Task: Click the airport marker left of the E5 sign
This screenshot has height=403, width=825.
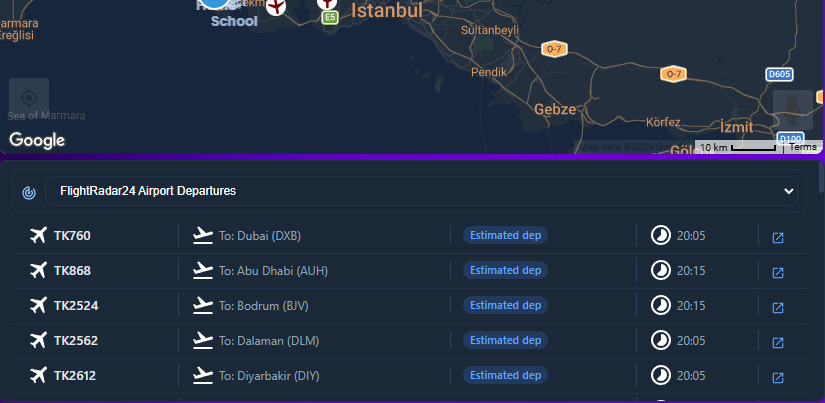Action: (276, 7)
